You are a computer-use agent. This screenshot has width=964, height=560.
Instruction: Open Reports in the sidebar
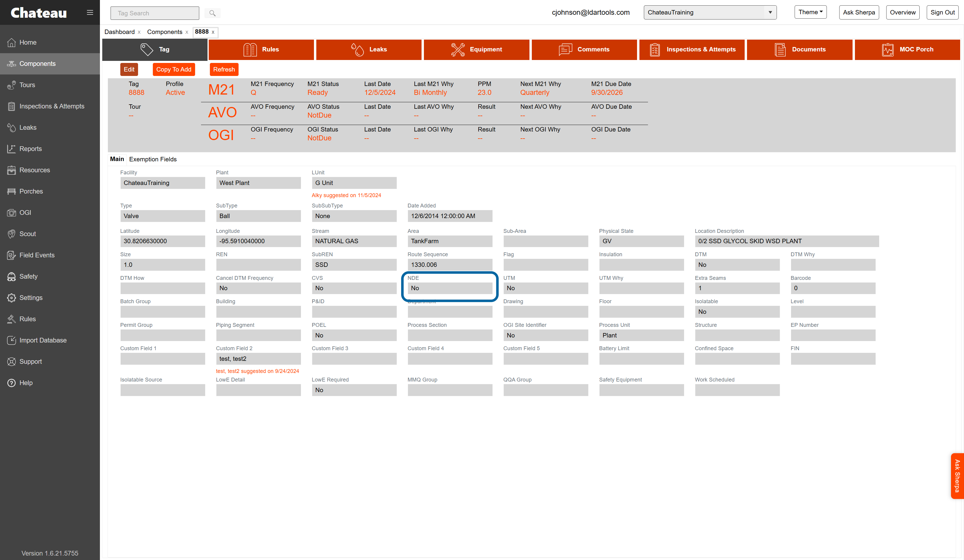click(50, 149)
